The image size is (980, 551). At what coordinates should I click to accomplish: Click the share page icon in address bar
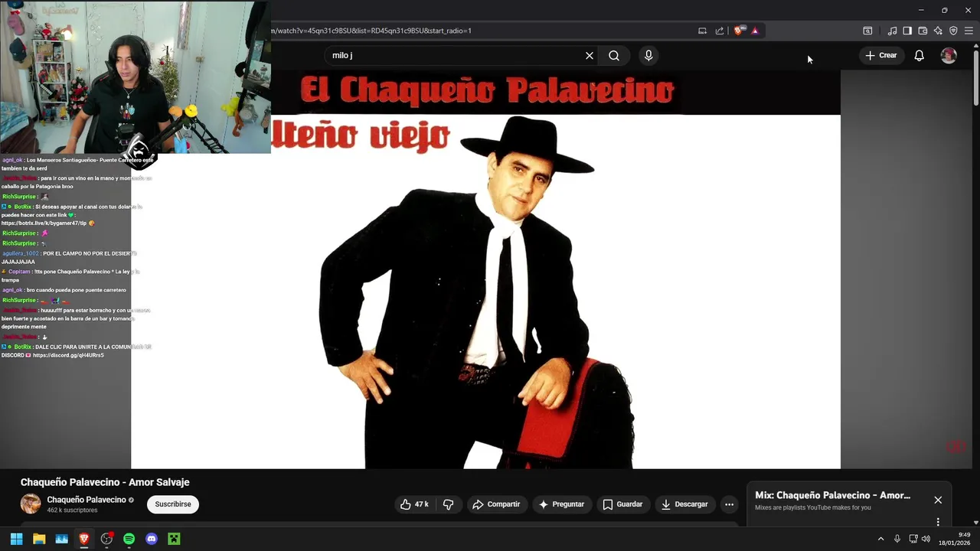[720, 31]
